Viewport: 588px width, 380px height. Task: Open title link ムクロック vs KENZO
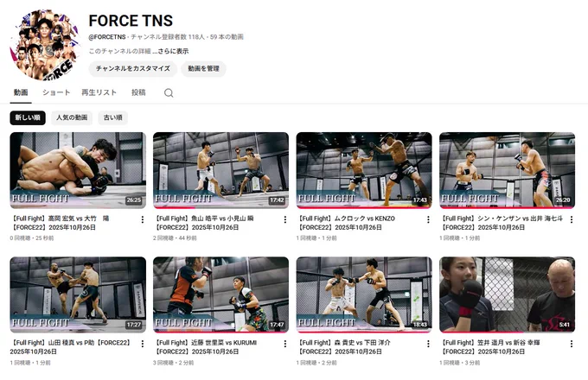pos(346,223)
